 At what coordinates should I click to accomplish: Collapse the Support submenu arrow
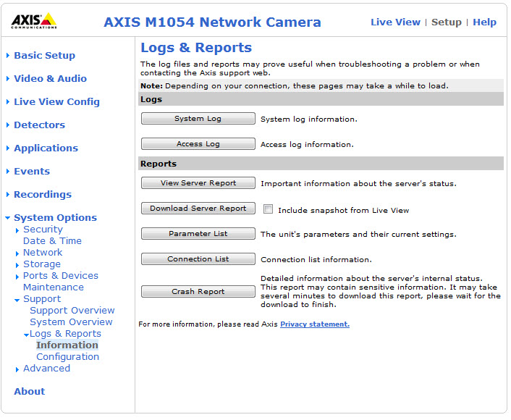tap(17, 301)
